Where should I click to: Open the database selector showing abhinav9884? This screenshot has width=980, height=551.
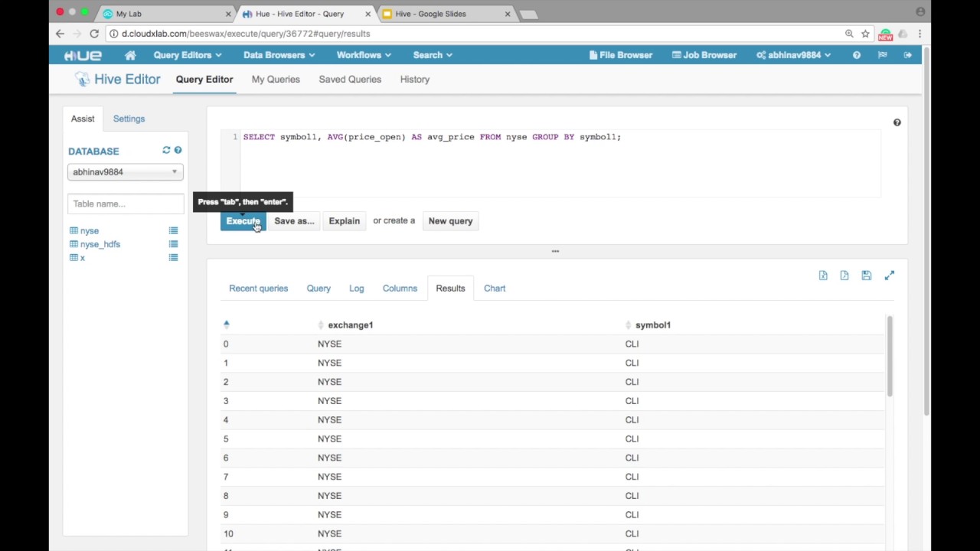pyautogui.click(x=126, y=172)
